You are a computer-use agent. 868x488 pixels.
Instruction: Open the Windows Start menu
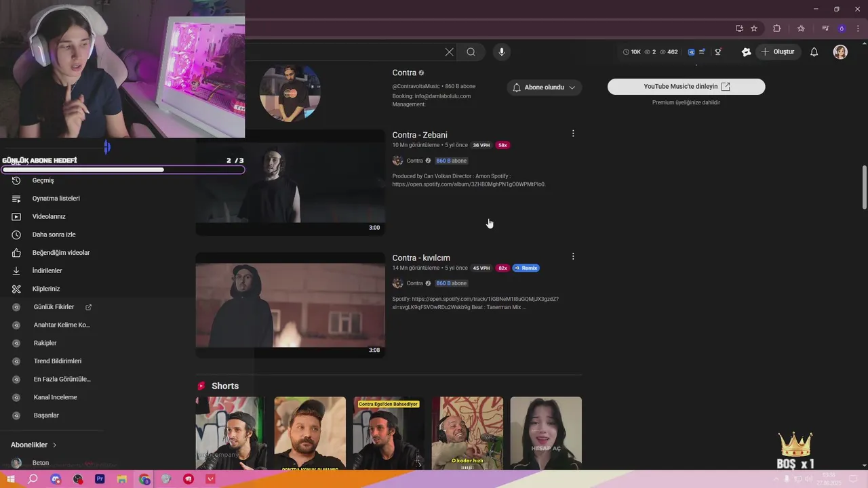[11, 479]
